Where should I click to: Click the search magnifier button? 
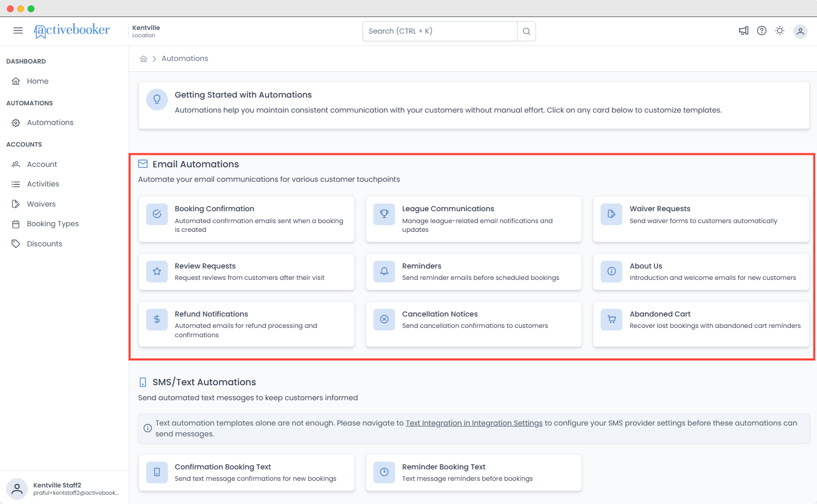(x=526, y=31)
